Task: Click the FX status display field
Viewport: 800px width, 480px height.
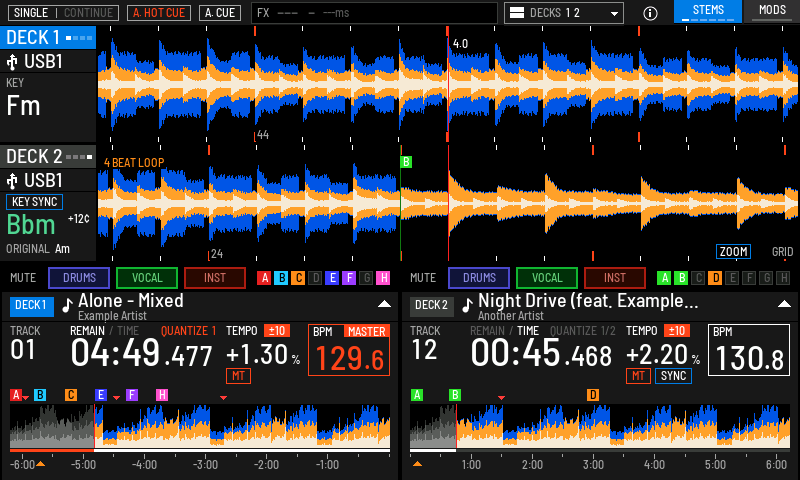Action: [374, 13]
